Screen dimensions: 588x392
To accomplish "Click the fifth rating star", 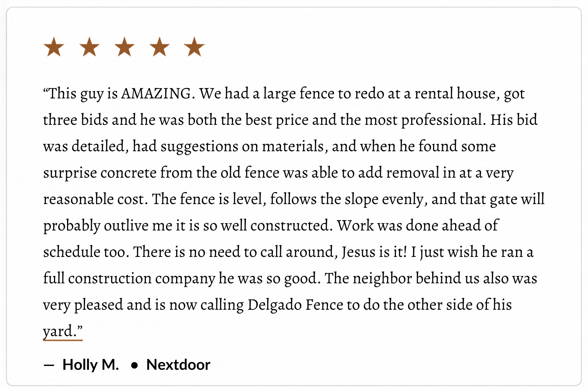I will (x=194, y=47).
